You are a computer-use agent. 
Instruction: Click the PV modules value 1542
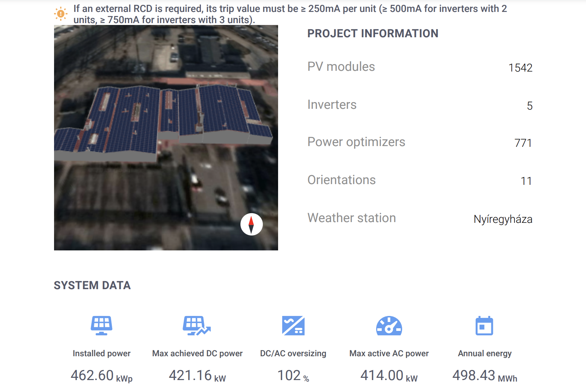[x=520, y=68]
